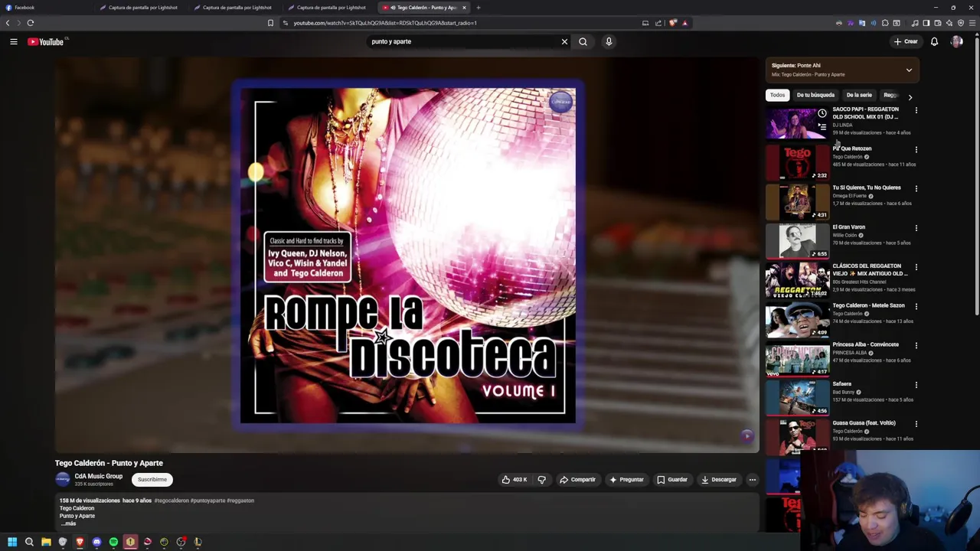Start voice search with the microphone

point(609,41)
